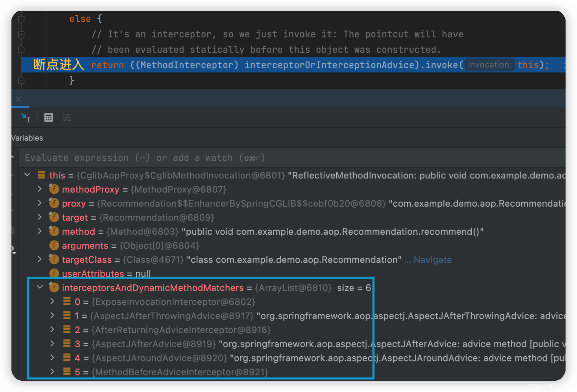The height and width of the screenshot is (392, 577).
Task: Click '{ExposeInvocationInterceptor@6802}' value text
Action: point(173,302)
